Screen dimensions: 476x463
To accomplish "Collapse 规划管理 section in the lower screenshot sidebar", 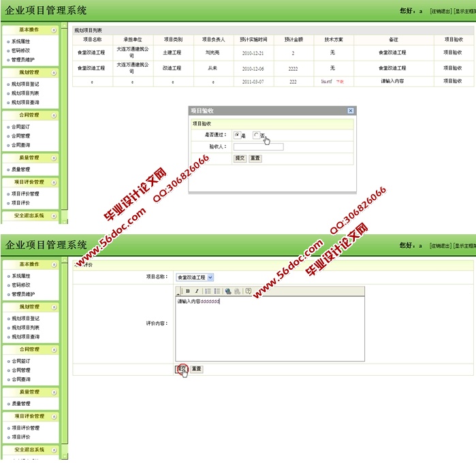I will point(54,307).
